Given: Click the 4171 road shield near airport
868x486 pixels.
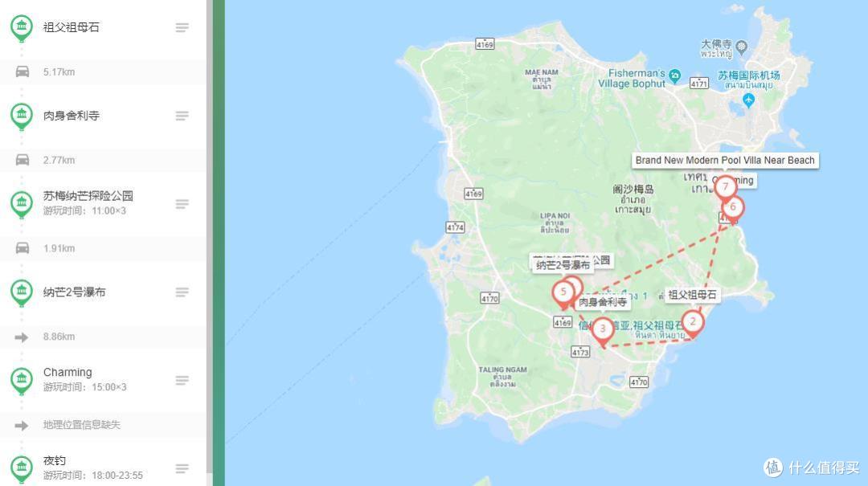Looking at the screenshot, I should tap(699, 83).
